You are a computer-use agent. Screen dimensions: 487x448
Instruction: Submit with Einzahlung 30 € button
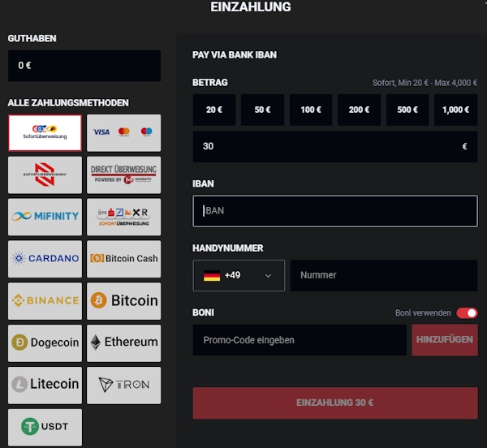click(335, 403)
